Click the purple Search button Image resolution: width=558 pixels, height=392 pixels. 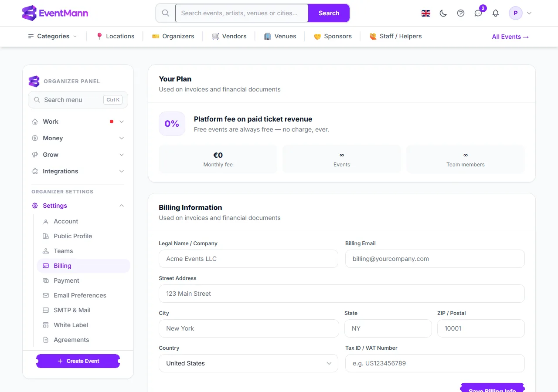pos(329,13)
